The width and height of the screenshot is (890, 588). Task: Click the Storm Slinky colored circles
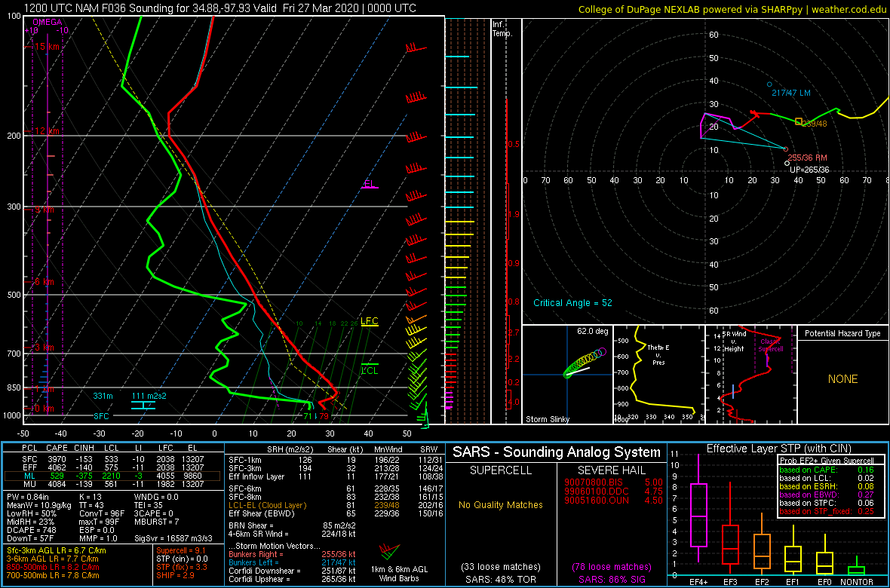[585, 363]
